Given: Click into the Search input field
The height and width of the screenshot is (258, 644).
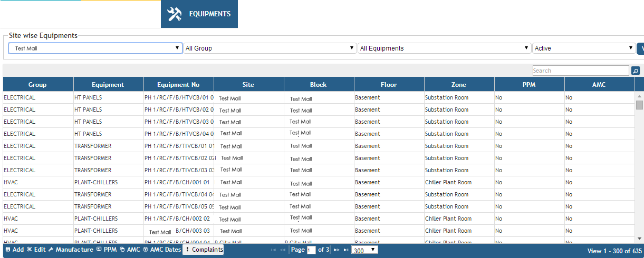Looking at the screenshot, I should [x=580, y=71].
